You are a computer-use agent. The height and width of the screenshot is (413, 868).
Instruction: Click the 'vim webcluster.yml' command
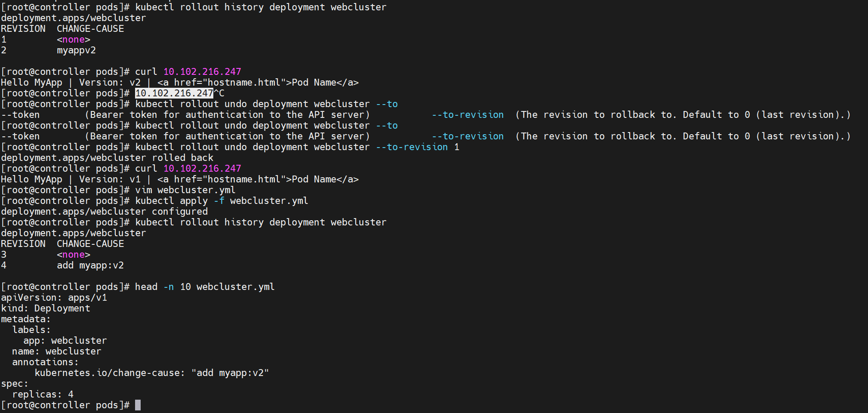pyautogui.click(x=185, y=190)
